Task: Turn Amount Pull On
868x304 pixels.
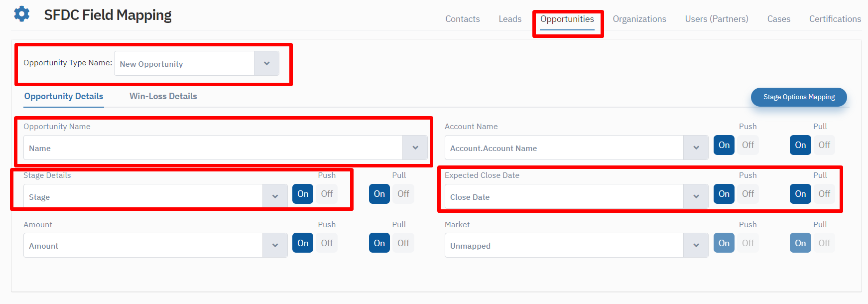Action: 379,243
